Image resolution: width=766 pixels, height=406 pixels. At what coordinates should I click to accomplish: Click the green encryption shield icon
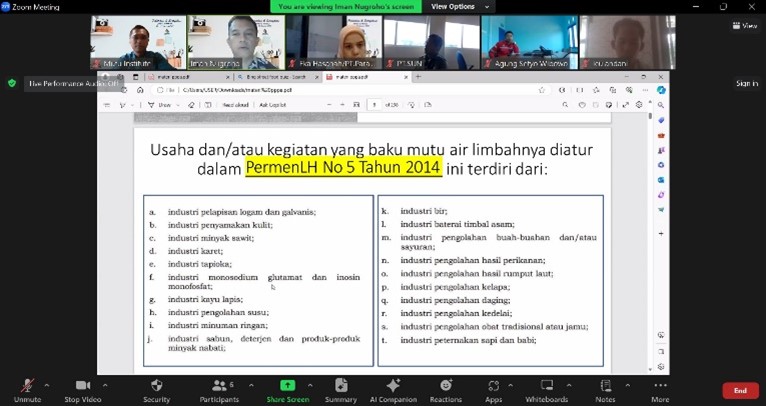(12, 83)
